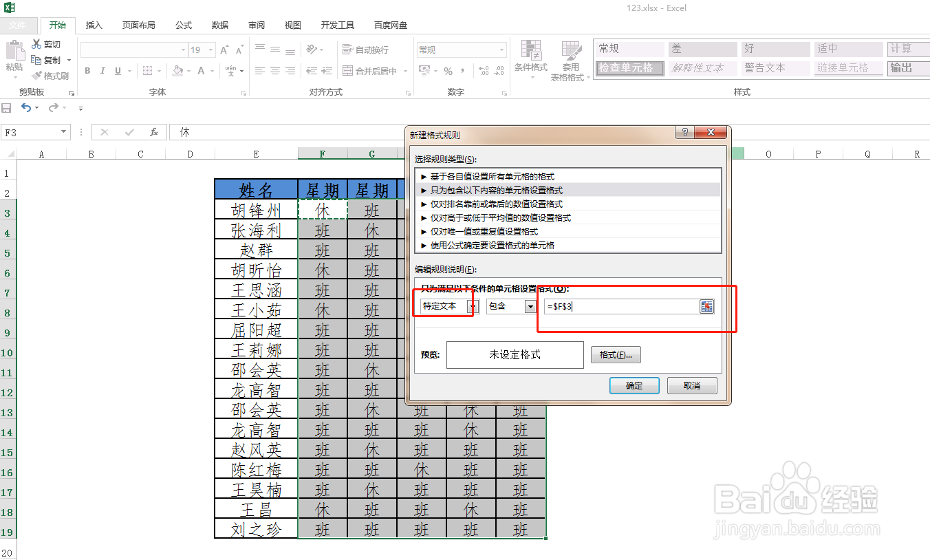Click the Increase Indent icon
The width and height of the screenshot is (930, 560).
pos(327,71)
